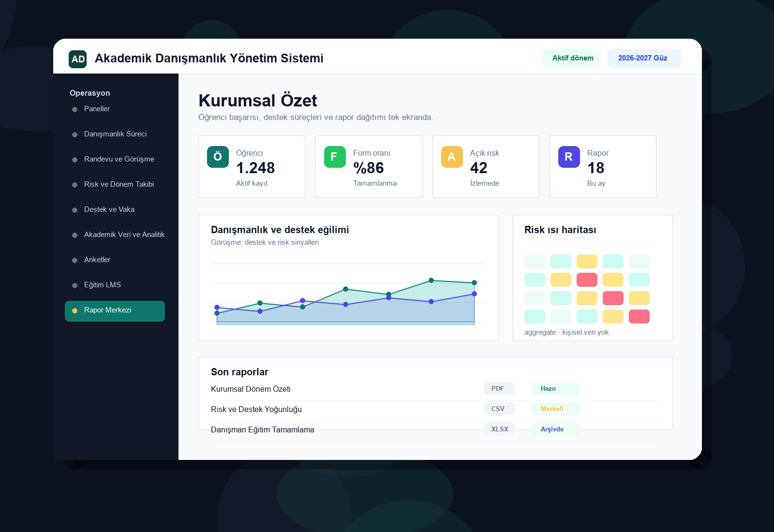Go to Danışmanlık Süreci section

tap(115, 134)
